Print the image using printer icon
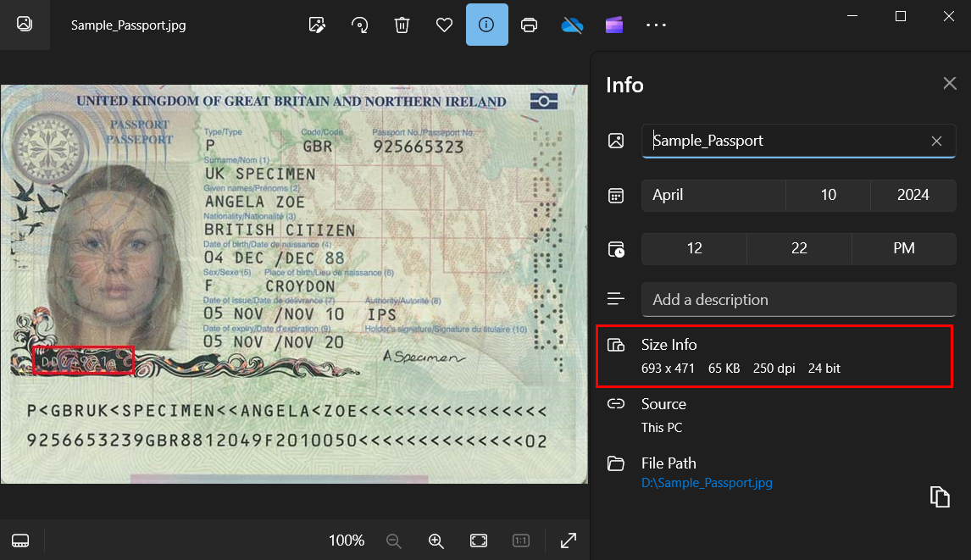The image size is (971, 560). (530, 25)
